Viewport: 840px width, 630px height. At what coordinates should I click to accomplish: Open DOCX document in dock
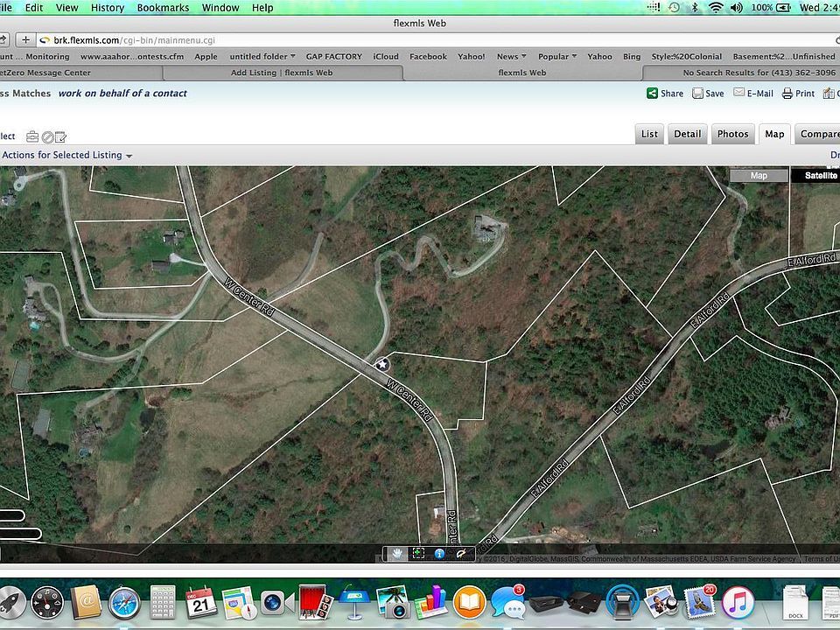pos(795,603)
